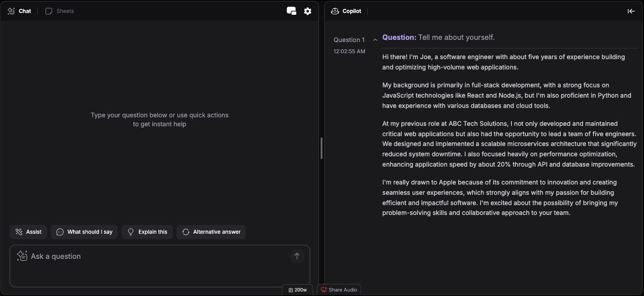The width and height of the screenshot is (644, 296).
Task: Toggle Share Audio at the bottom
Action: click(x=339, y=290)
